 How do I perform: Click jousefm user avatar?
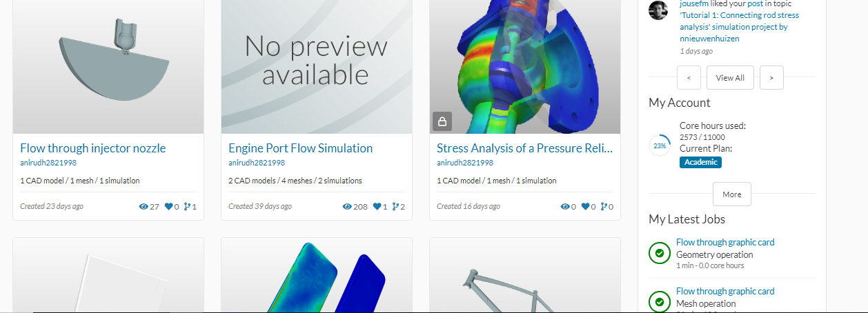coord(658,10)
